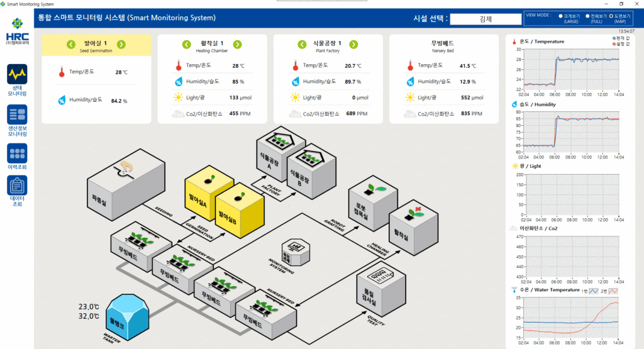Go to next Seed Germination room

(x=121, y=44)
